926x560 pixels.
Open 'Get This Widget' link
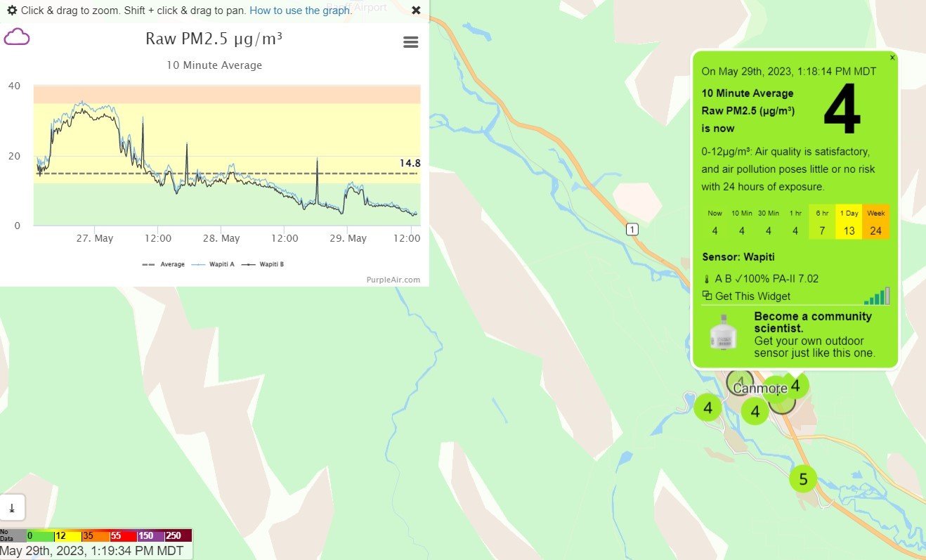click(x=752, y=297)
